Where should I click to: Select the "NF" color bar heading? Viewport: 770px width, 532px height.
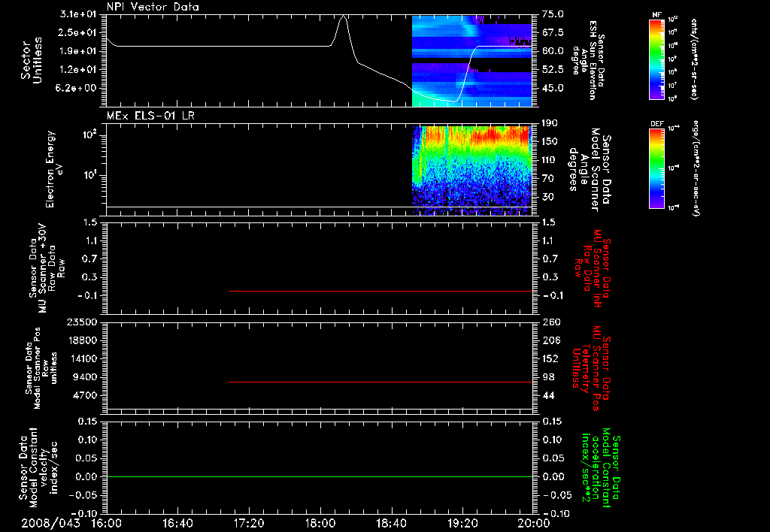(x=656, y=15)
